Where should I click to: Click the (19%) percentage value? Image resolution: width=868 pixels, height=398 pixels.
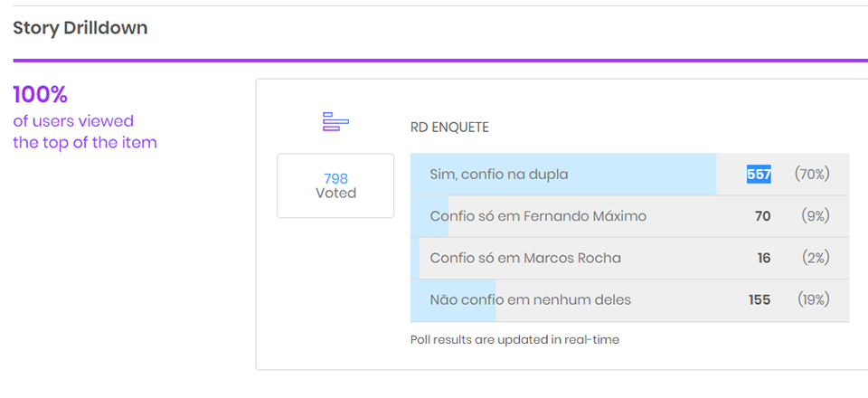(x=812, y=299)
